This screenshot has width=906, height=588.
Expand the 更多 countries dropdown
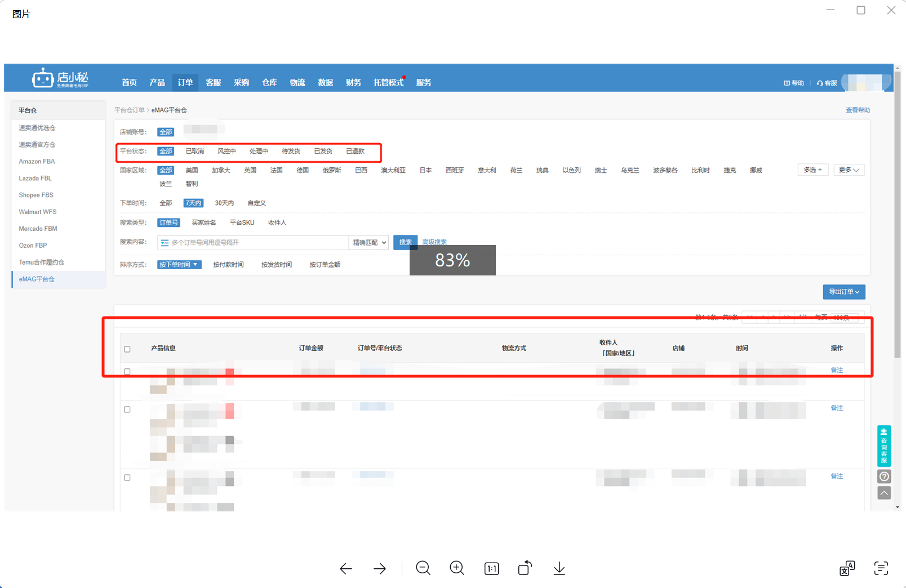click(x=849, y=170)
